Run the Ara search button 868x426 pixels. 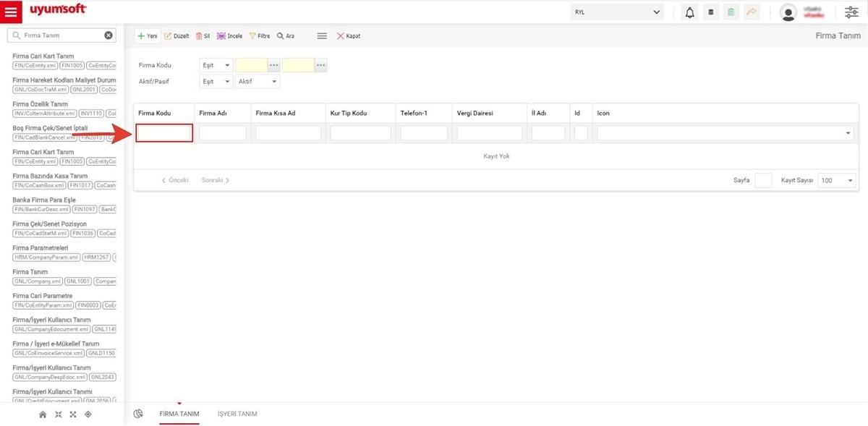(285, 35)
